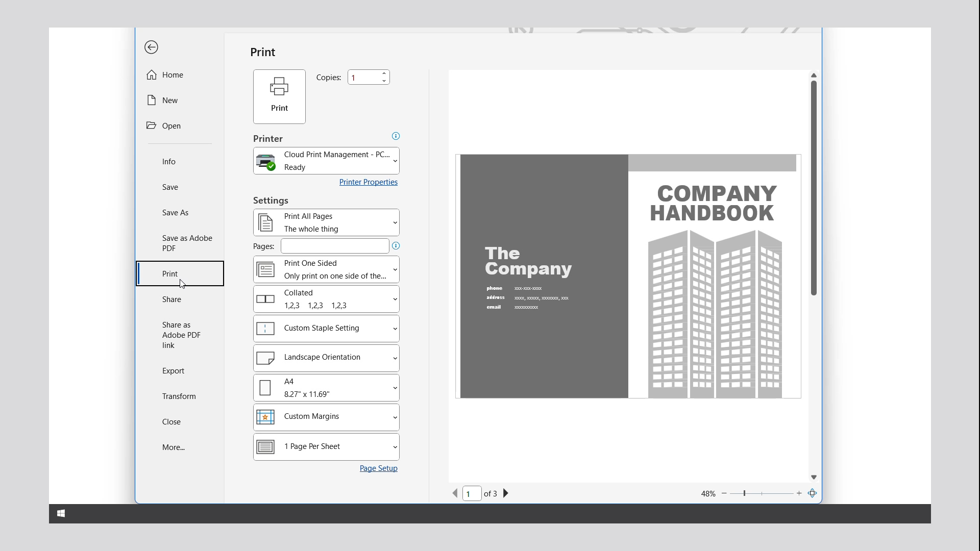Click the zoom in plus icon
Image resolution: width=980 pixels, height=551 pixels.
[799, 493]
